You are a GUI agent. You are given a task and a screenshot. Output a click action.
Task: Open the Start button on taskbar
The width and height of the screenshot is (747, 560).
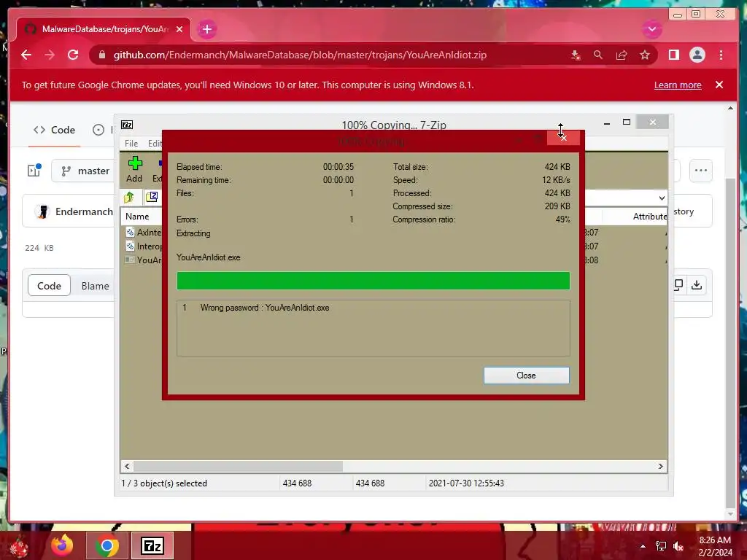pos(19,547)
